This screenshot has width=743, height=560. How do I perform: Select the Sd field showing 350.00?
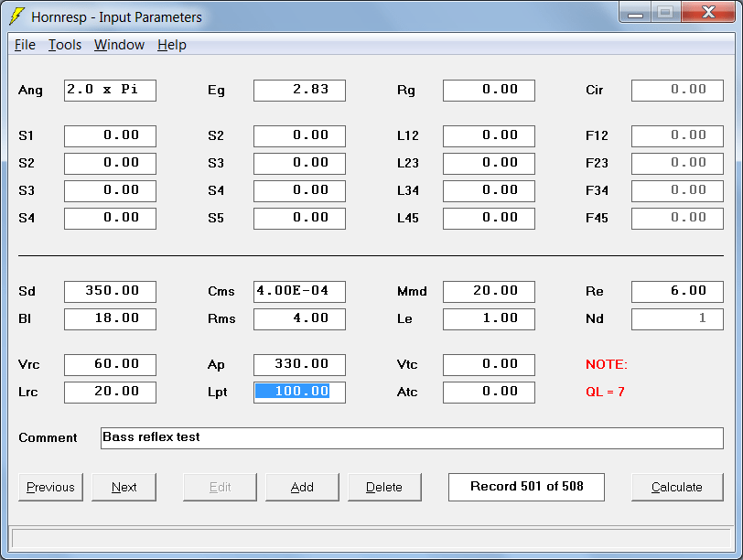[x=110, y=292]
